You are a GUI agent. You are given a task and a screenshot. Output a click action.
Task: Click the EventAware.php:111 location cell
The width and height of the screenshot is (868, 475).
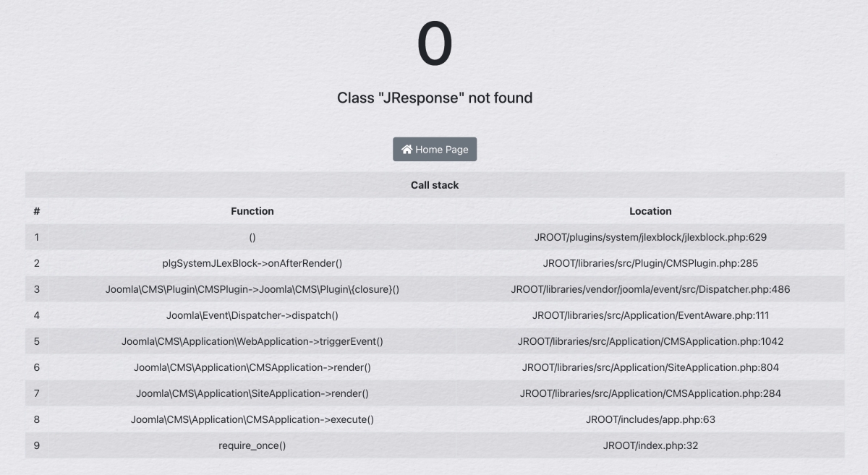pos(650,315)
